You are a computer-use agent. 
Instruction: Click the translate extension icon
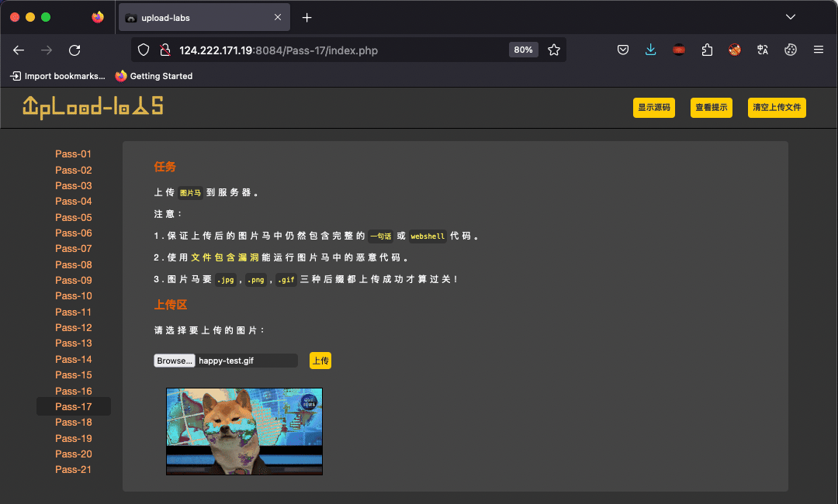point(763,50)
